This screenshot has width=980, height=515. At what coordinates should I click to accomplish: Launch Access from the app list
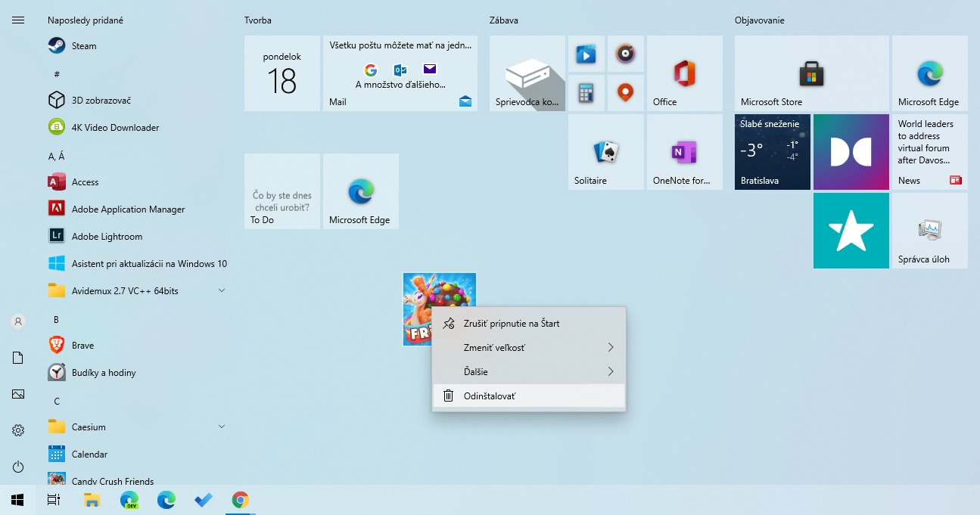[x=136, y=182]
